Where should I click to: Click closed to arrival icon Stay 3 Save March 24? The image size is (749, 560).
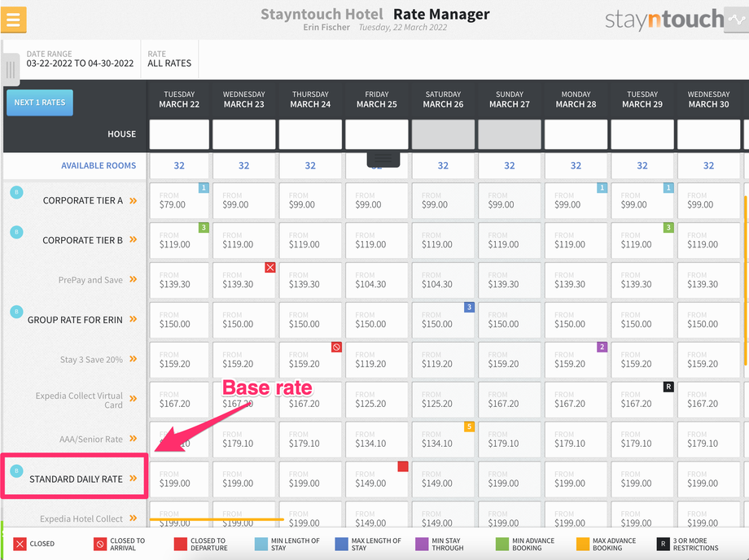(x=337, y=347)
